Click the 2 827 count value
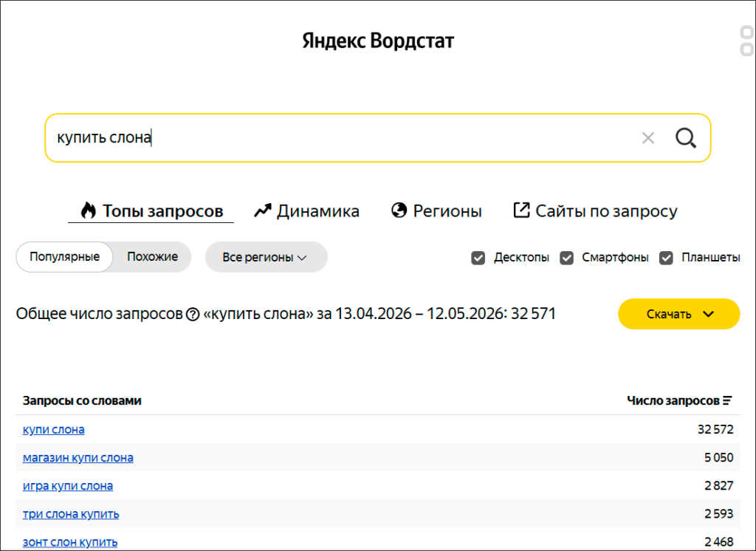Image resolution: width=756 pixels, height=551 pixels. point(719,486)
